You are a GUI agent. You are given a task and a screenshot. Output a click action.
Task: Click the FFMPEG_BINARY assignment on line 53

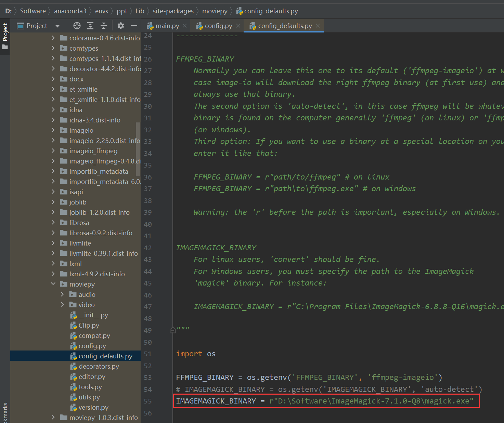tap(309, 378)
